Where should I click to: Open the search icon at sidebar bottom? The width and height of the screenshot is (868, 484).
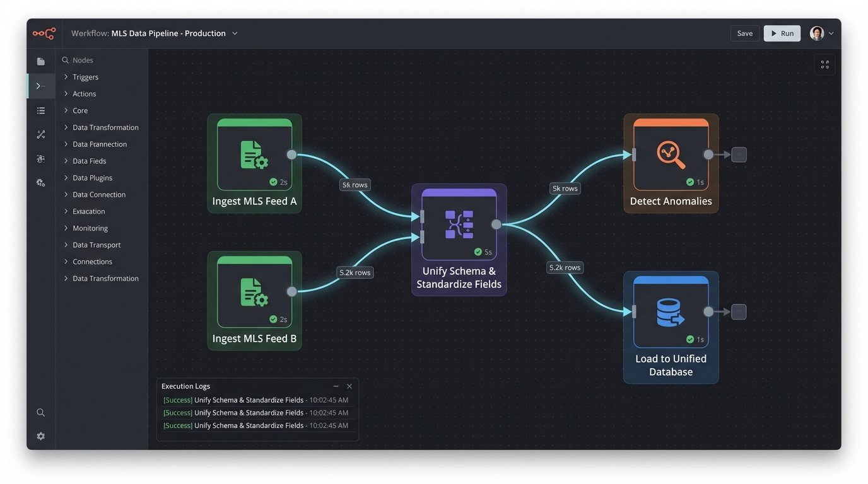tap(40, 412)
